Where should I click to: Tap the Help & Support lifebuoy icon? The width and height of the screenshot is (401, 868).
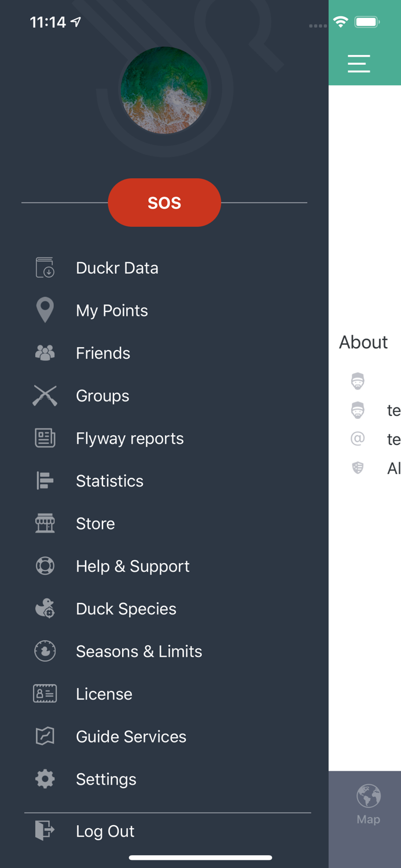coord(45,566)
